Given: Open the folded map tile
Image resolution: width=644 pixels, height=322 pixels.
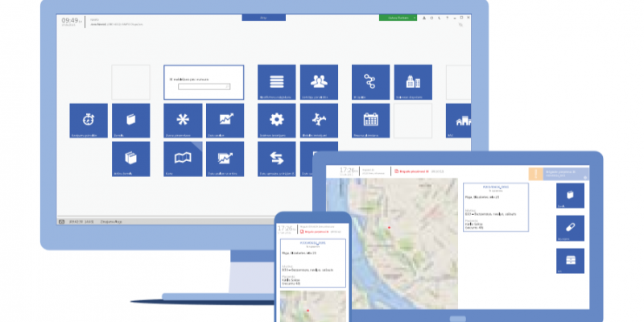Looking at the screenshot, I should [x=183, y=159].
